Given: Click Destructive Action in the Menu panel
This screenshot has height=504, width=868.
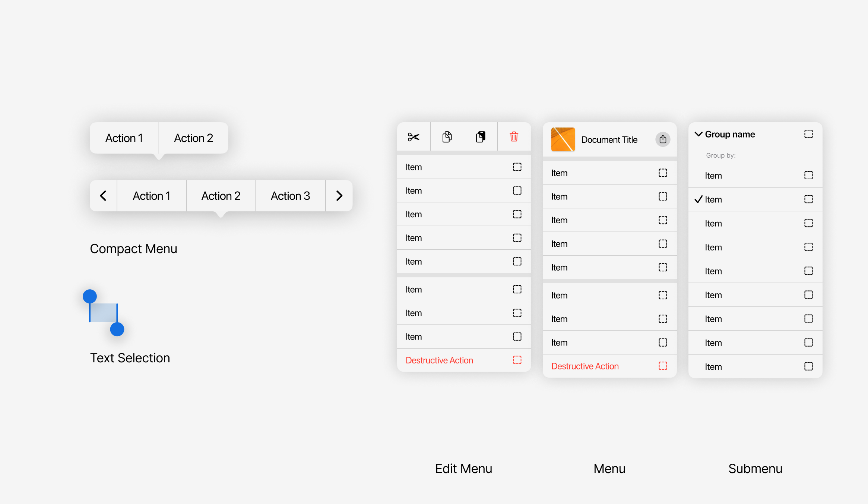Looking at the screenshot, I should pyautogui.click(x=585, y=366).
